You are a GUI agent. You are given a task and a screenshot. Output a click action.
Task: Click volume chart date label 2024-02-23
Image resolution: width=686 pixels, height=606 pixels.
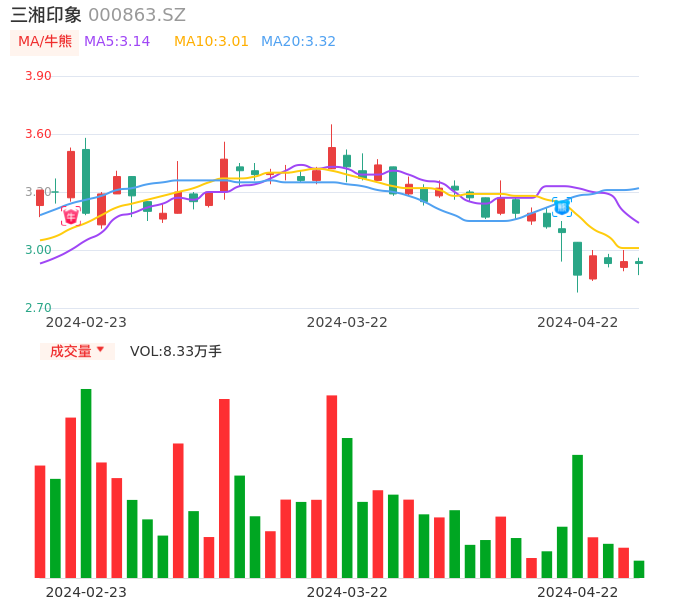(x=86, y=592)
